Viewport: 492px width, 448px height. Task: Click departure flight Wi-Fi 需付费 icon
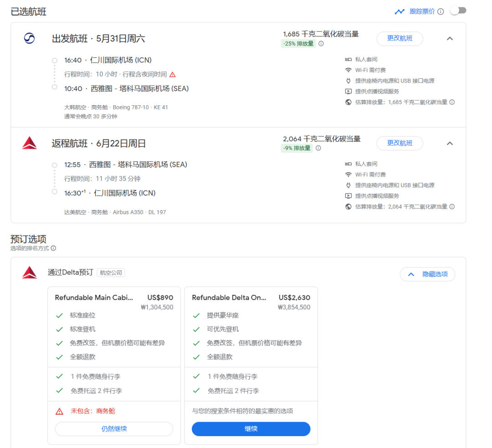click(348, 70)
